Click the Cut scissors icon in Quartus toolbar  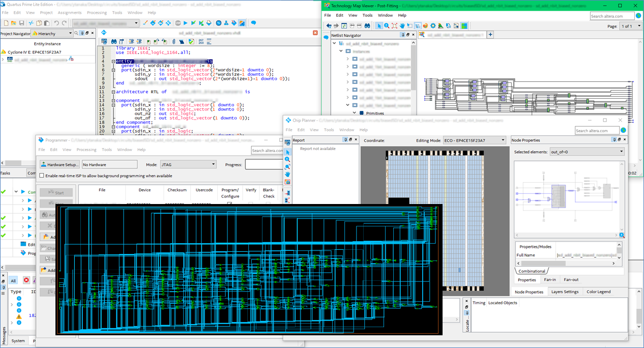coord(31,23)
